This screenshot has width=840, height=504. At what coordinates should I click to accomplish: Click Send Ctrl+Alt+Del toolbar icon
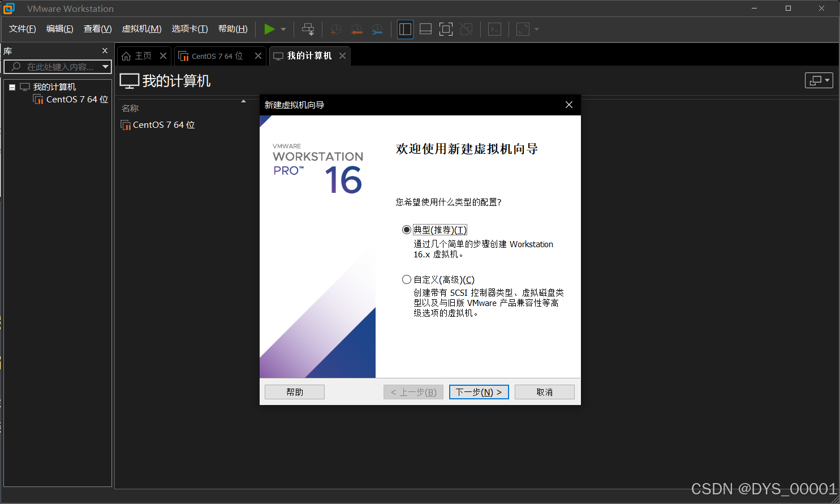tap(308, 29)
